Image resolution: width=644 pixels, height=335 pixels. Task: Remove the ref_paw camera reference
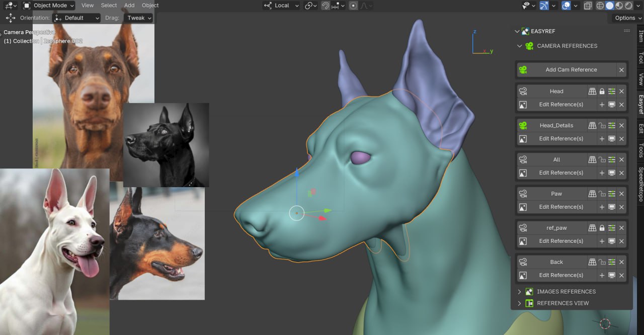[621, 228]
